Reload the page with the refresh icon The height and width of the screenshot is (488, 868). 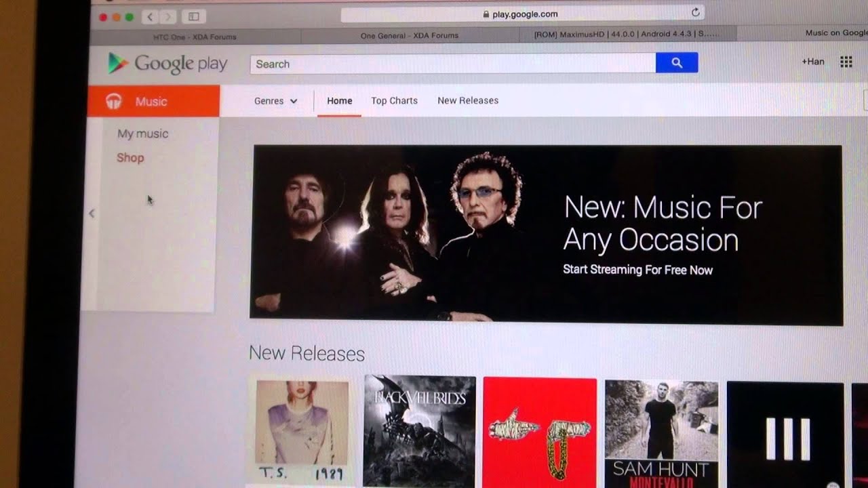pos(695,12)
